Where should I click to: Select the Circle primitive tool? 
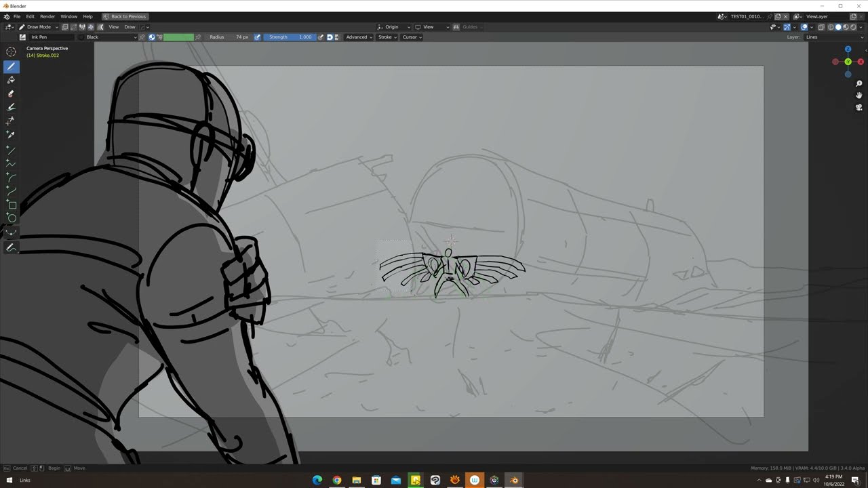tap(11, 218)
